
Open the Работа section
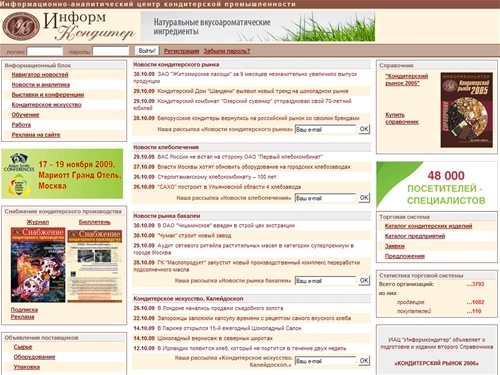(x=21, y=125)
